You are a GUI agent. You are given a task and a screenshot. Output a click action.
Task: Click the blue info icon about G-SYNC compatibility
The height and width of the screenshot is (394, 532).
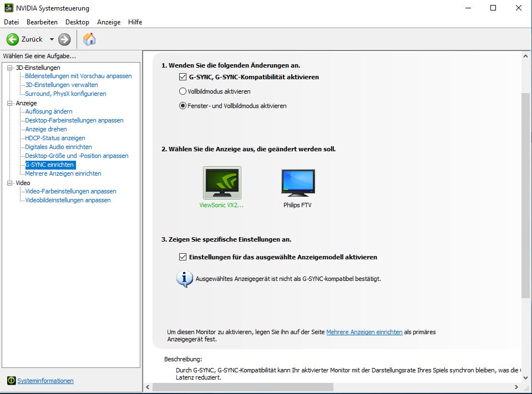tap(183, 279)
